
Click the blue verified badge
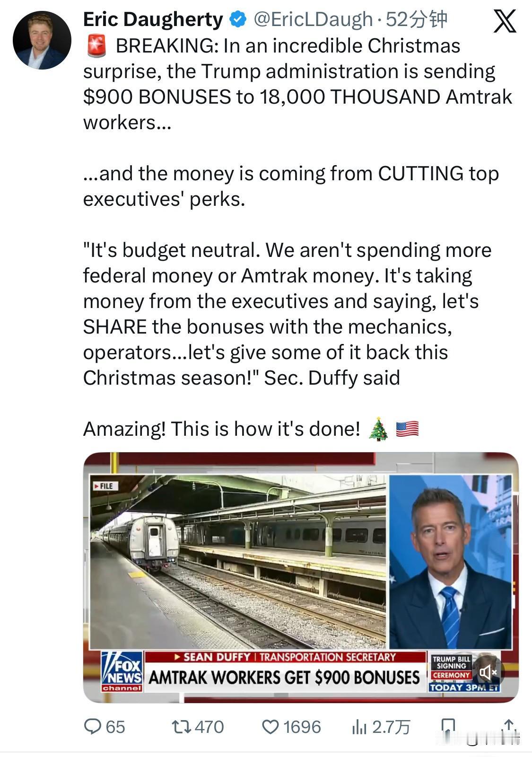238,19
